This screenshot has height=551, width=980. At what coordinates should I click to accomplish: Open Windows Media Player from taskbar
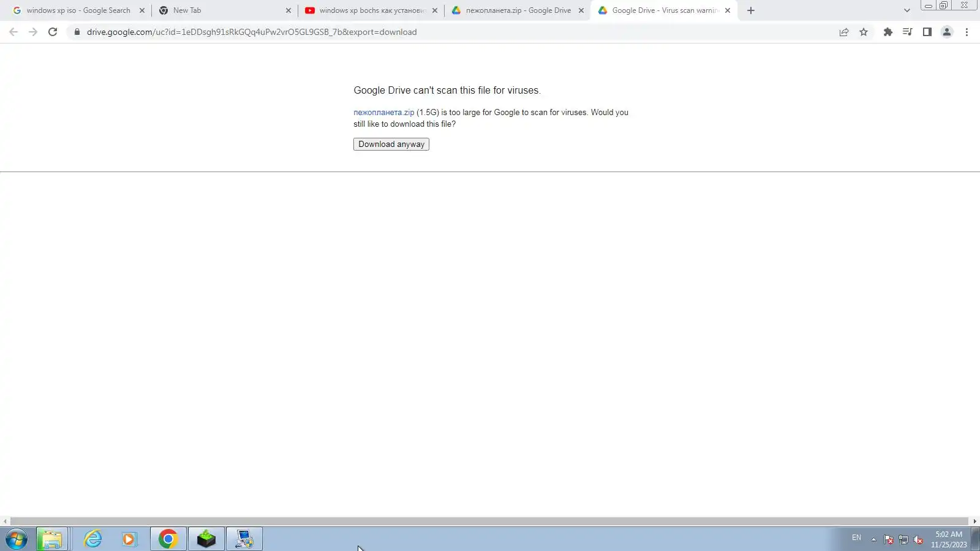click(x=129, y=539)
